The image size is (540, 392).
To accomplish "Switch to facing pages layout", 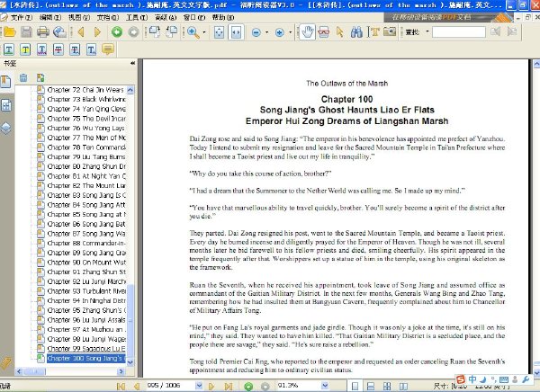I will (403, 386).
